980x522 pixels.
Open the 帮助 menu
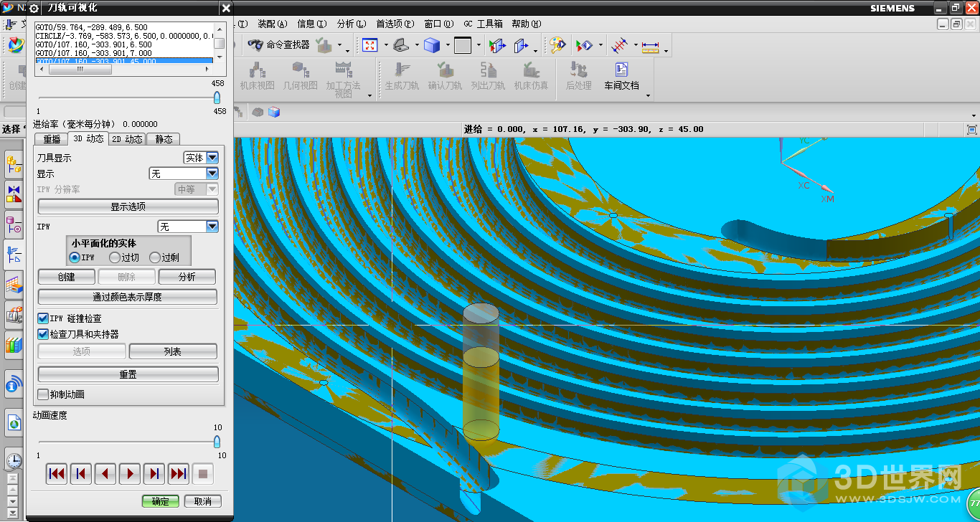[x=526, y=24]
